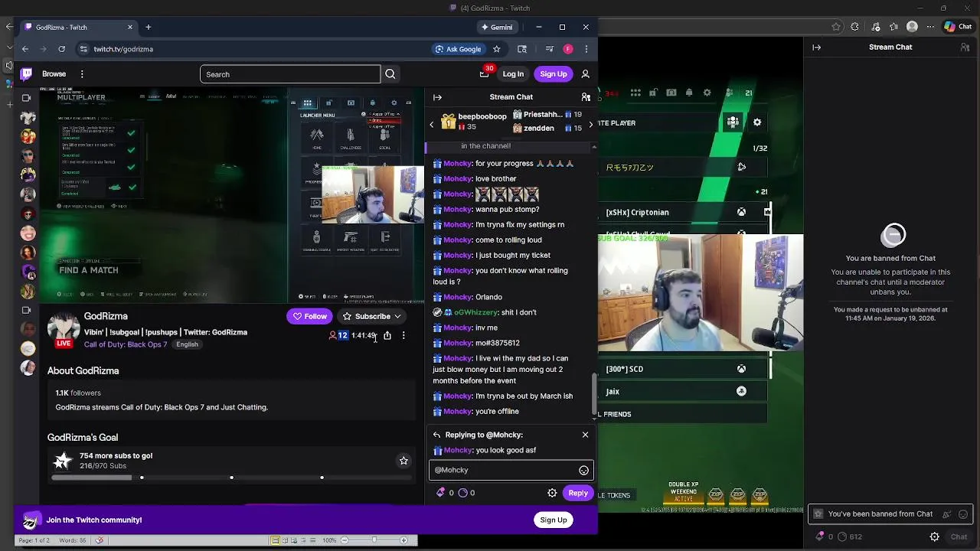Open the more options menu next to Browse
The height and width of the screenshot is (551, 980).
(82, 74)
